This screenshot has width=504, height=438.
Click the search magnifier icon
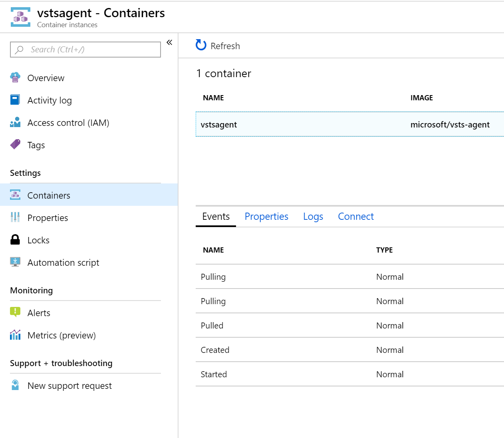coord(19,50)
